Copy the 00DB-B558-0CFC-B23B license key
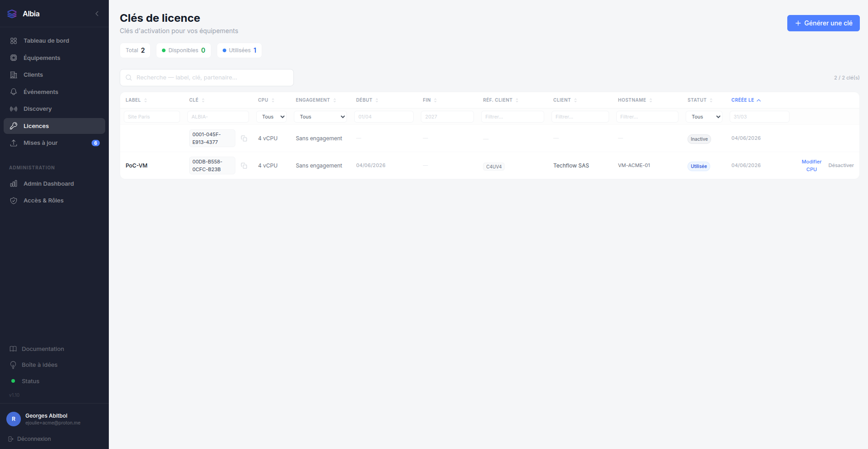This screenshot has height=449, width=868. coord(244,166)
